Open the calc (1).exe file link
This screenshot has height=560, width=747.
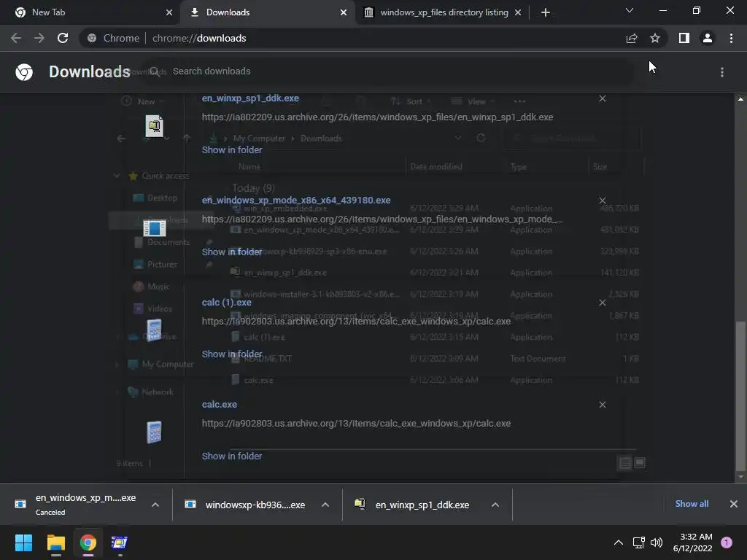226,303
